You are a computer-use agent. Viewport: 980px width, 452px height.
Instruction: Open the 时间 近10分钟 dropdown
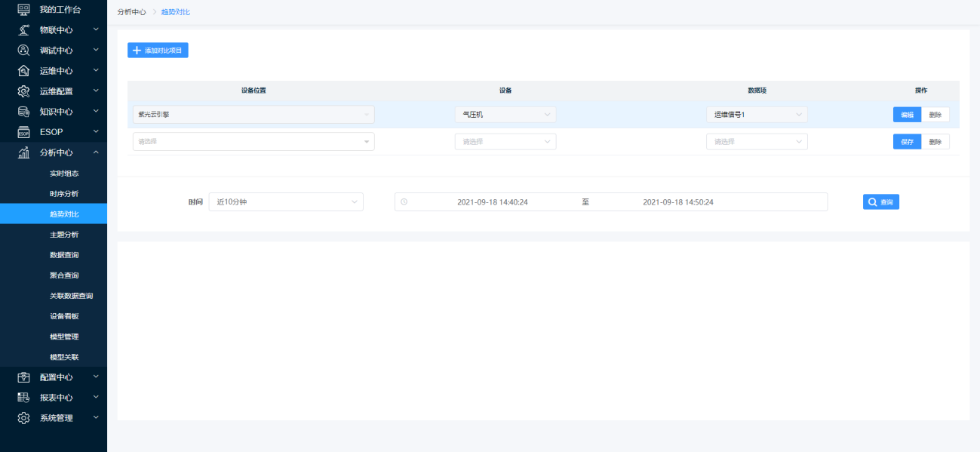[286, 202]
